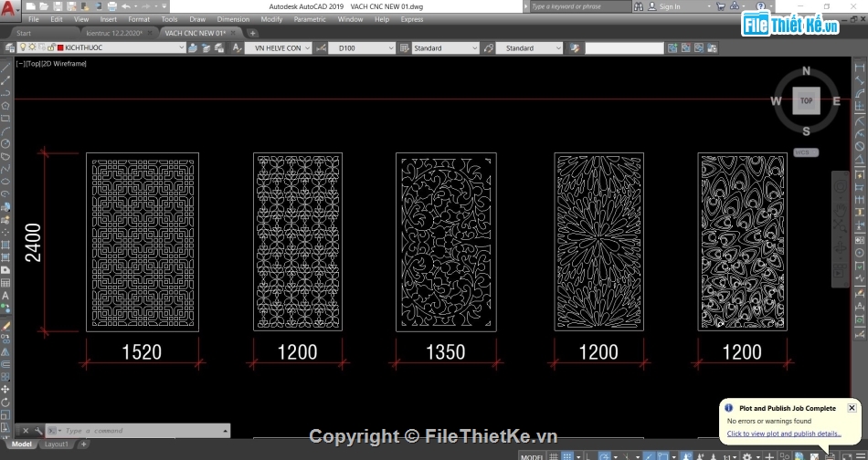Switch to the kientruc 12.2.2020 tab
The height and width of the screenshot is (460, 868).
click(x=114, y=33)
